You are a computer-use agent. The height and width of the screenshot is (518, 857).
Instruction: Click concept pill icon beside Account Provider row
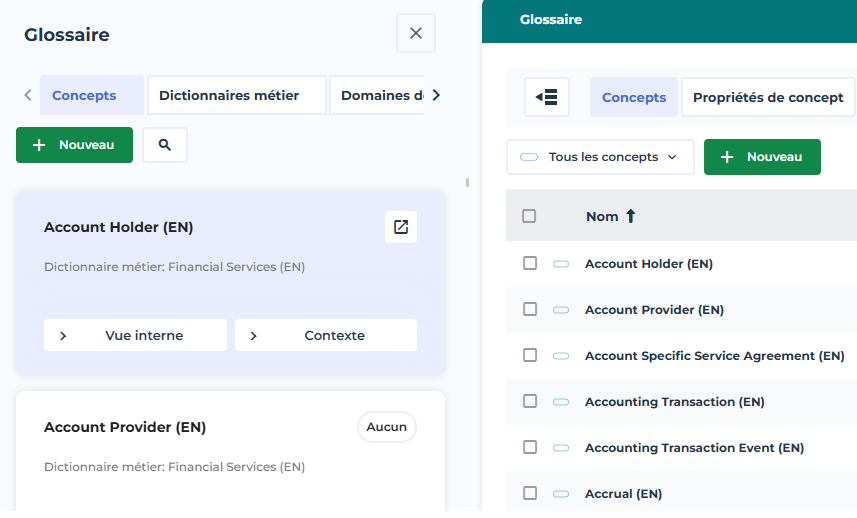561,310
